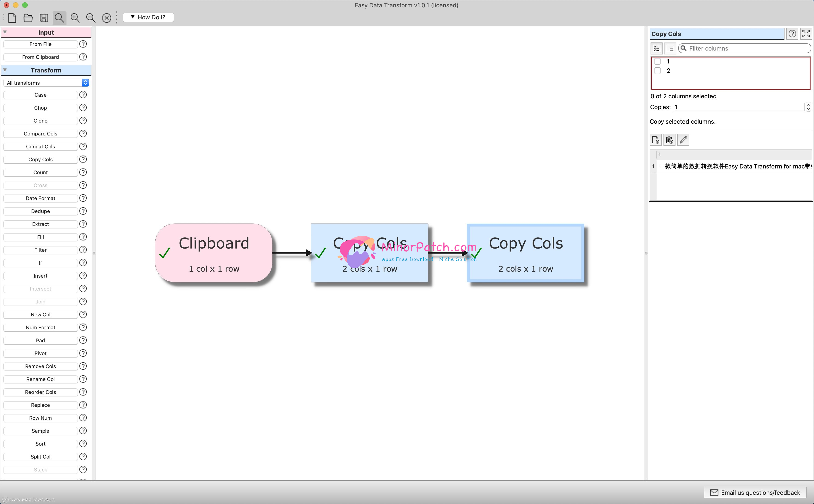
Task: Click the circled X toolbar icon
Action: (106, 18)
